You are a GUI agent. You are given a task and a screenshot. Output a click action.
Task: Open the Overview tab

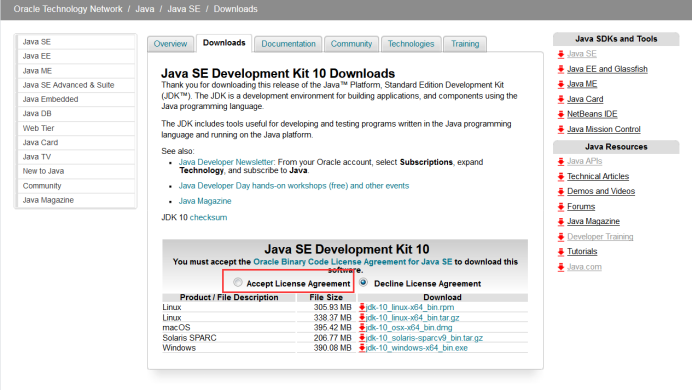pyautogui.click(x=170, y=44)
